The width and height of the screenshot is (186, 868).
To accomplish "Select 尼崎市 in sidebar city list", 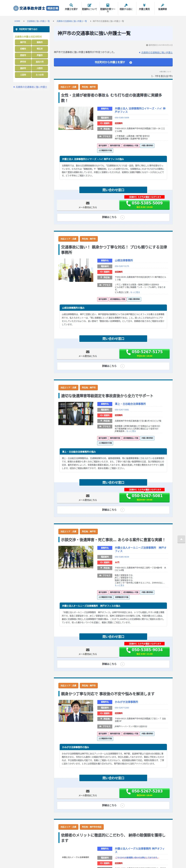I will coord(23,49).
